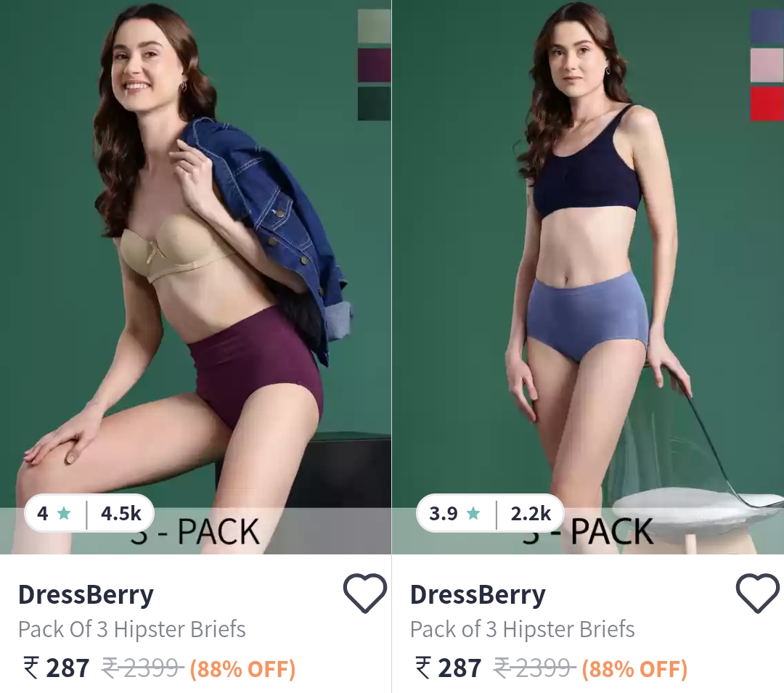Tap ₹287 price of first product
Viewport: 784px width, 693px height.
[x=57, y=668]
